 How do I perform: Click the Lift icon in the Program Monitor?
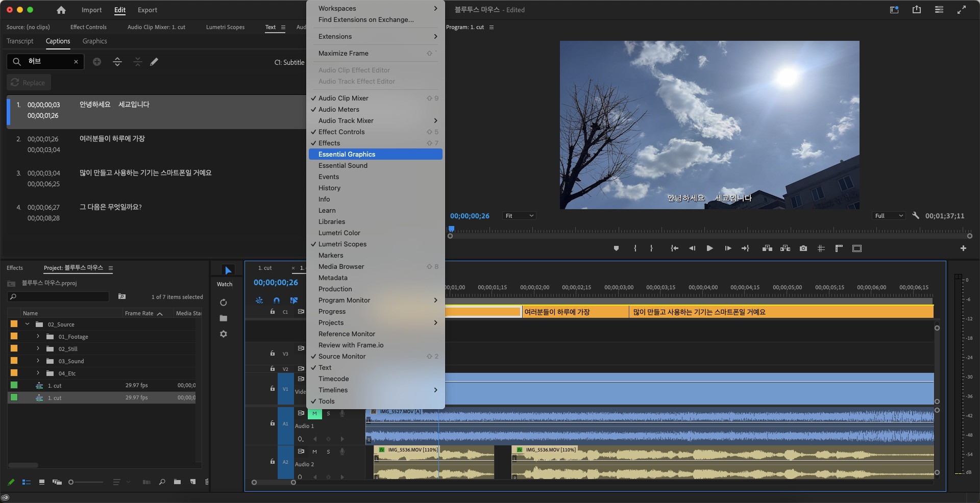click(767, 248)
